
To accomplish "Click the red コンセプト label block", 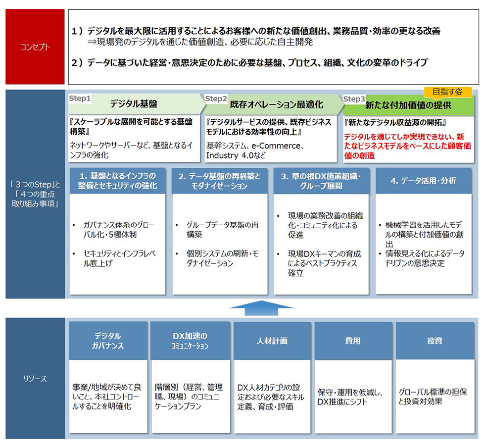I will [35, 47].
